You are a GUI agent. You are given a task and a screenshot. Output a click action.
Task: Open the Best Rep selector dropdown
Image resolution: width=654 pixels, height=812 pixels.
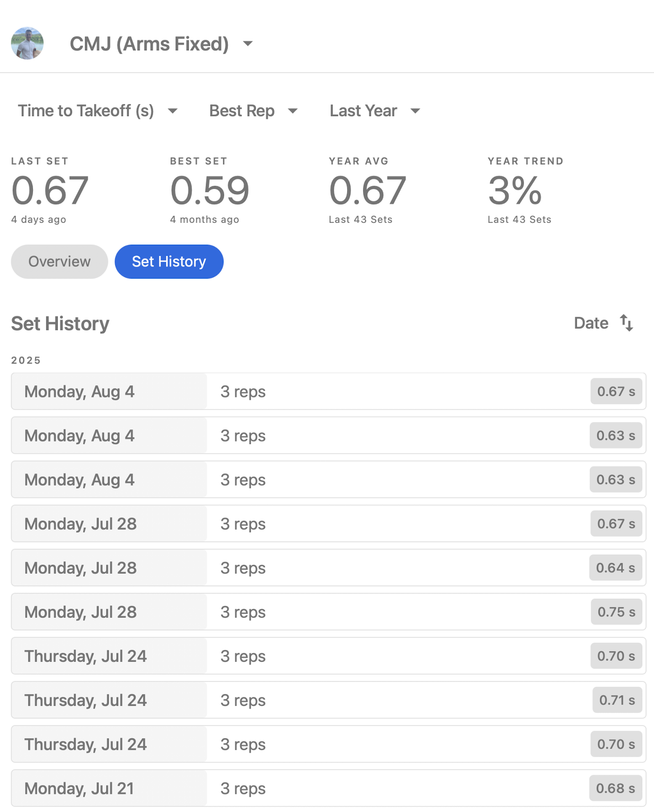253,110
